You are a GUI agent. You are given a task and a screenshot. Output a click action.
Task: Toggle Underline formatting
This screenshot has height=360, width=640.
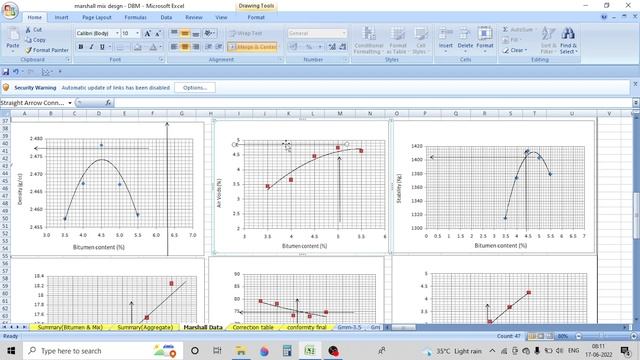click(102, 47)
